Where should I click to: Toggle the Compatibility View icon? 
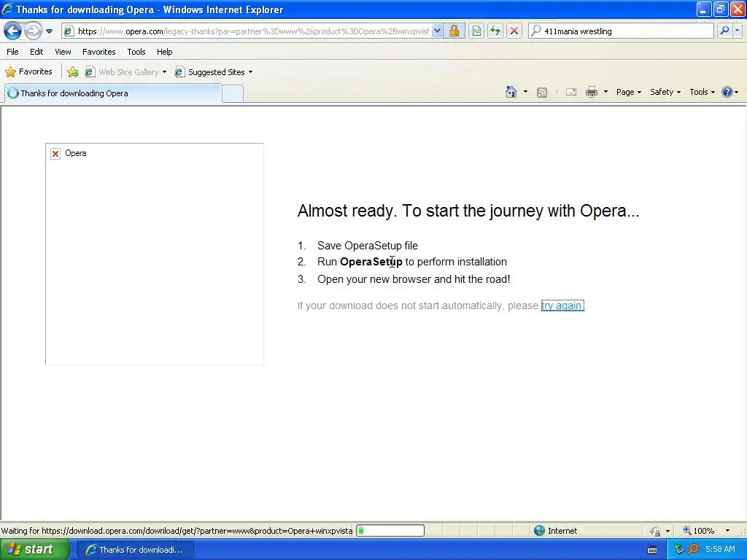pyautogui.click(x=476, y=31)
